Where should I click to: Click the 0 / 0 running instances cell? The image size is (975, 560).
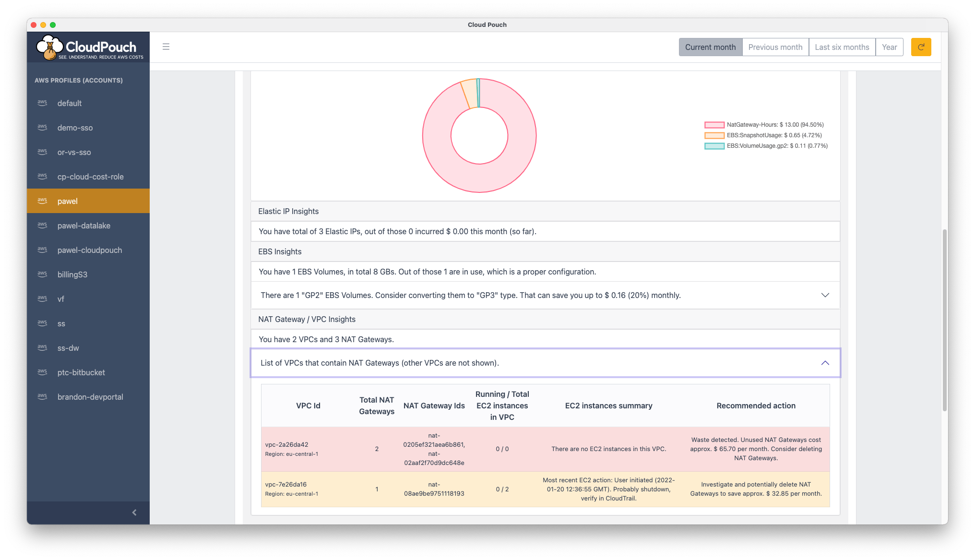point(502,449)
